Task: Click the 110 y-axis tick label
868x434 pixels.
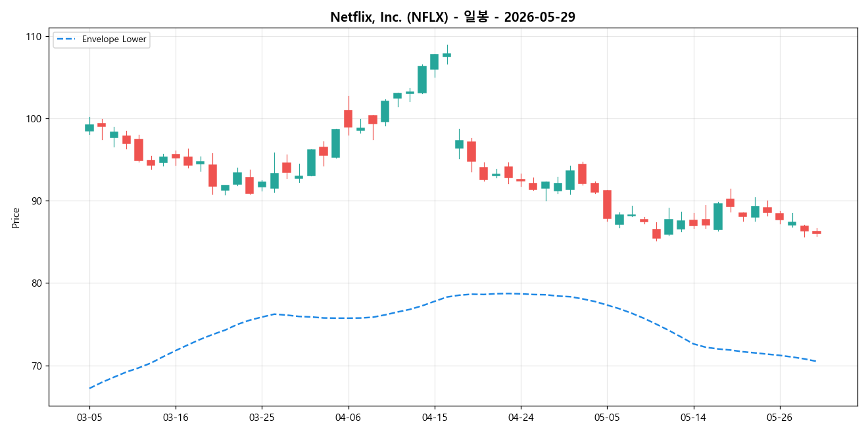Action: click(x=34, y=36)
